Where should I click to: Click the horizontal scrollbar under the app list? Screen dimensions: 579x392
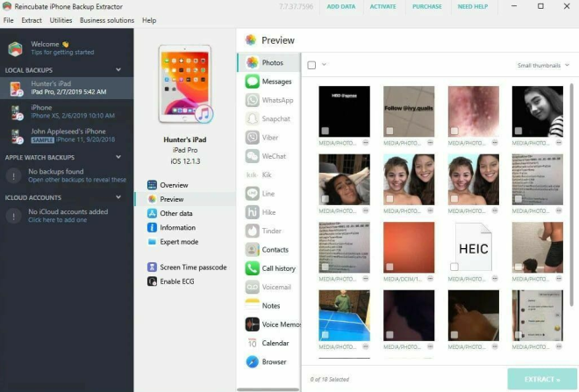pyautogui.click(x=268, y=389)
